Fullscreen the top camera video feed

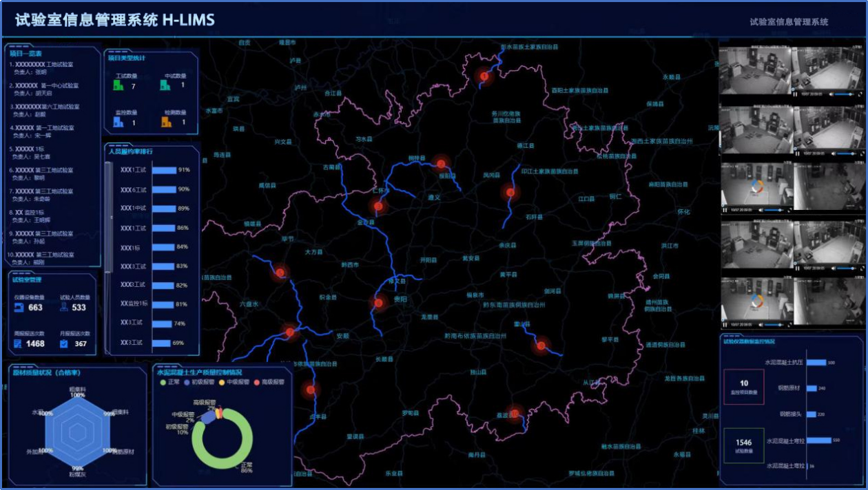click(860, 94)
